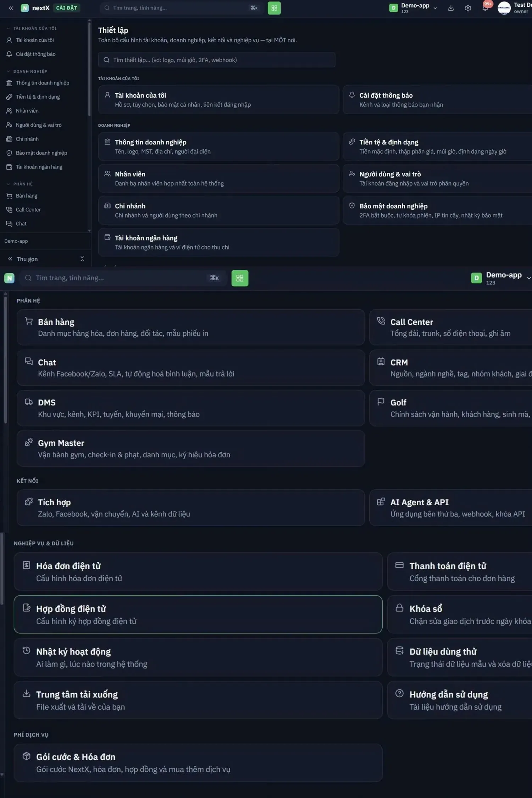Open Nhật ký hoạt động card
Screen dimensions: 532x798
click(198, 657)
